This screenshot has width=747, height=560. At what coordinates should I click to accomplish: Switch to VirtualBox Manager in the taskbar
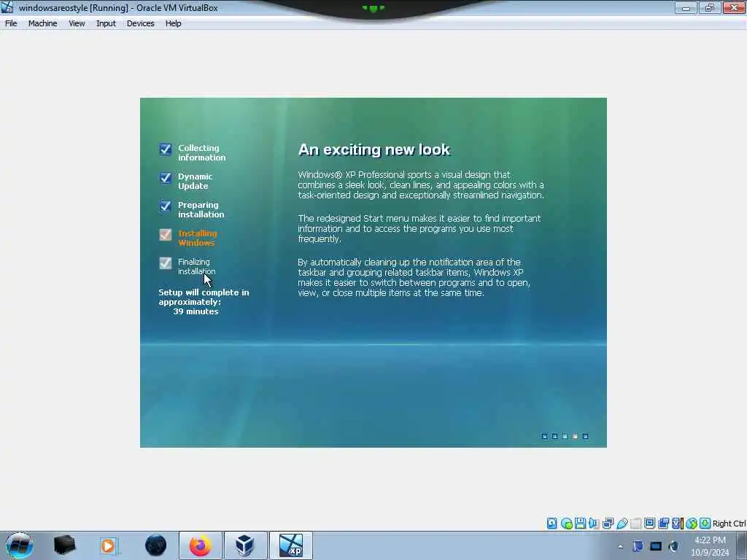245,545
